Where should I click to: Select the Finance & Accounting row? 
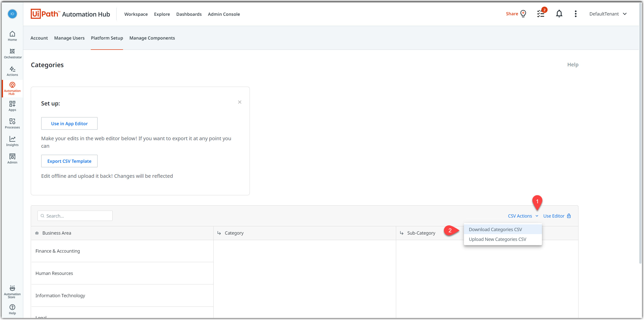(122, 251)
